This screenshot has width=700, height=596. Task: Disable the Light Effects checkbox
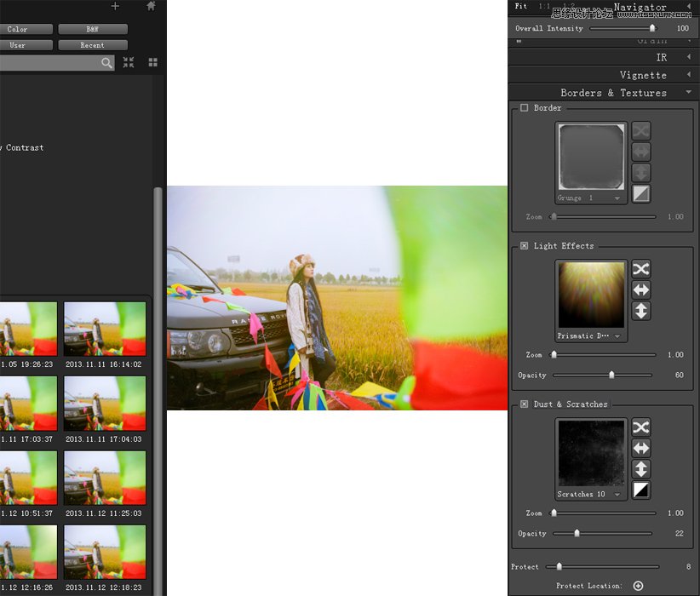coord(524,246)
